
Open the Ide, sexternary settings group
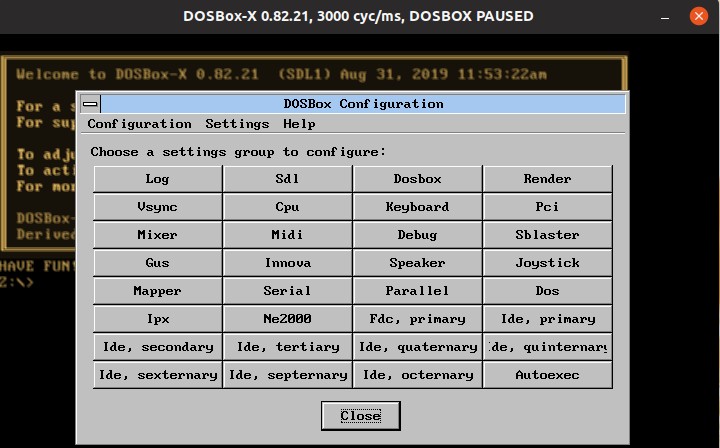pyautogui.click(x=158, y=375)
